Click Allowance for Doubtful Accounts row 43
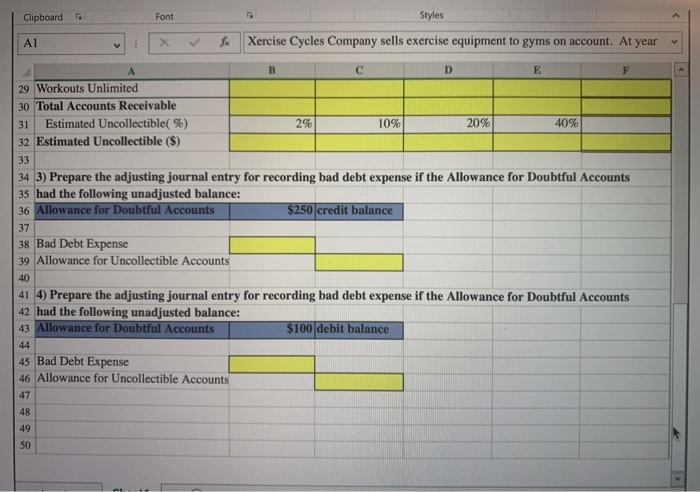This screenshot has width=700, height=492. point(132,329)
